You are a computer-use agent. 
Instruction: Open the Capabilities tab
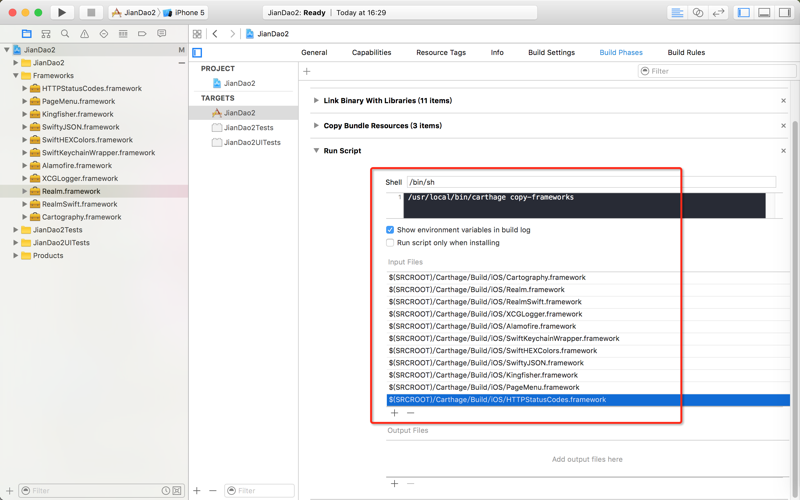371,53
